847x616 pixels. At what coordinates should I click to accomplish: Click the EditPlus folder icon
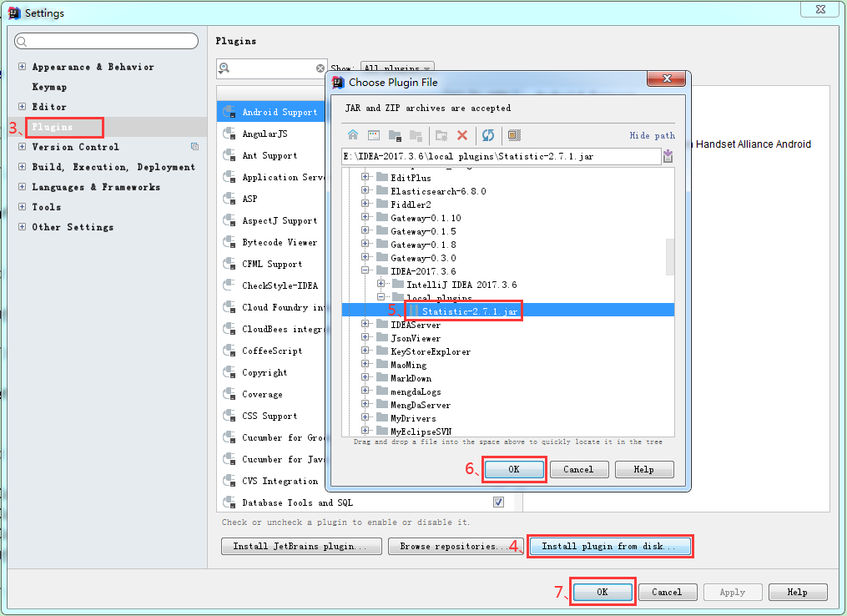point(382,177)
